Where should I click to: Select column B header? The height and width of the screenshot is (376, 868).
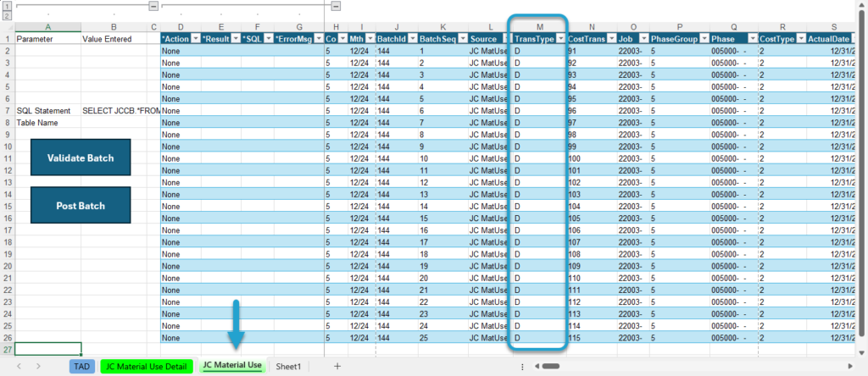tap(114, 27)
